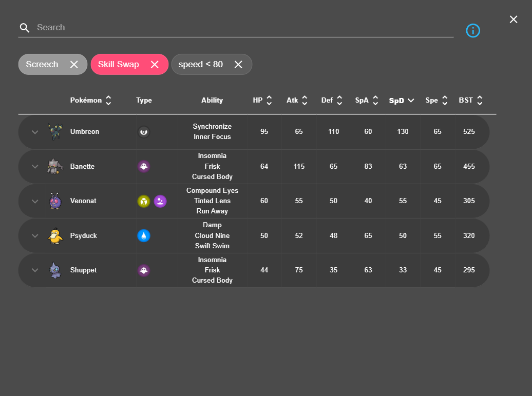Screen dimensions: 532x396
Task: Click the Banette sprite icon
Action: coord(55,167)
